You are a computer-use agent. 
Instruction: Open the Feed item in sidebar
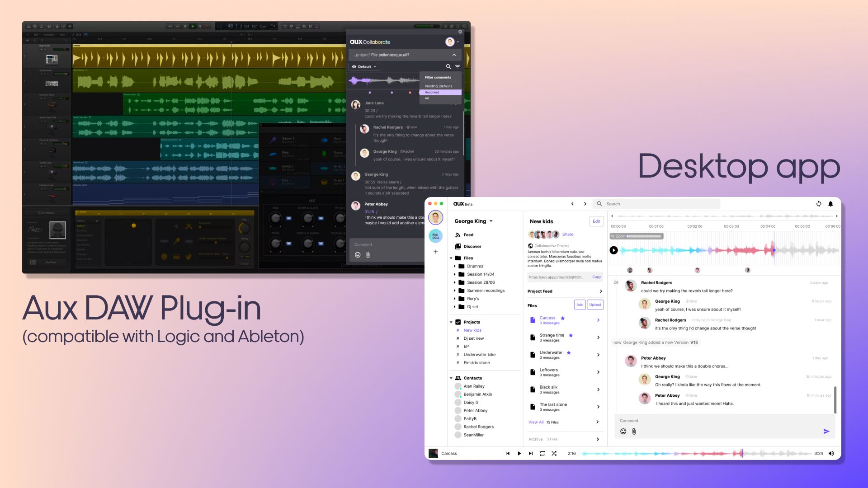point(464,235)
